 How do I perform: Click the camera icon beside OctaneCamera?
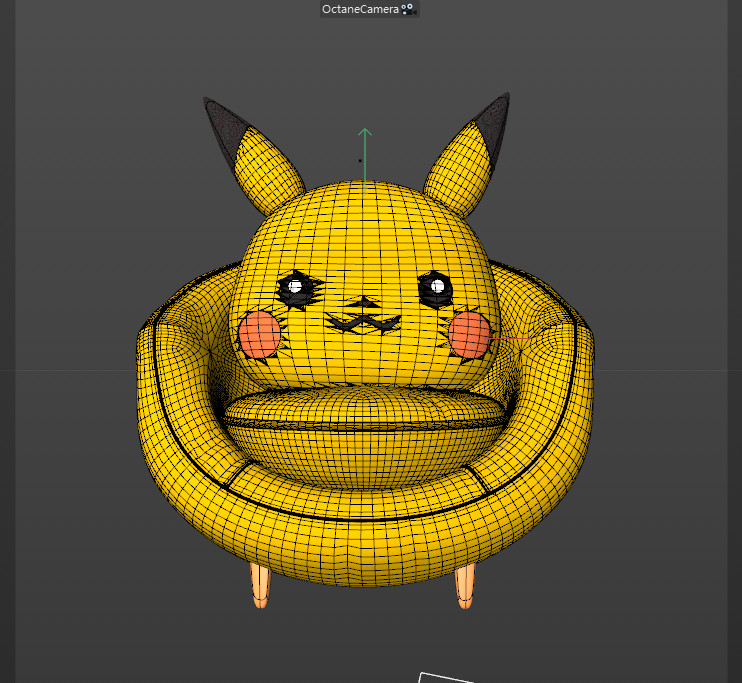click(408, 9)
